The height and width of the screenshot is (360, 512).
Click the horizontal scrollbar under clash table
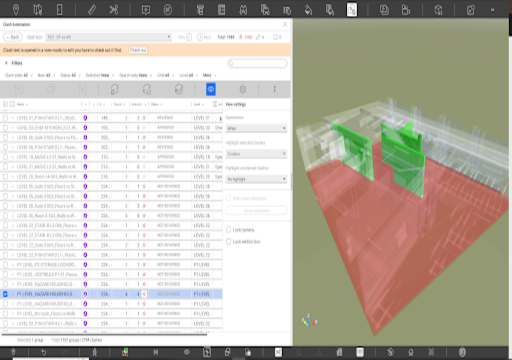(105, 334)
